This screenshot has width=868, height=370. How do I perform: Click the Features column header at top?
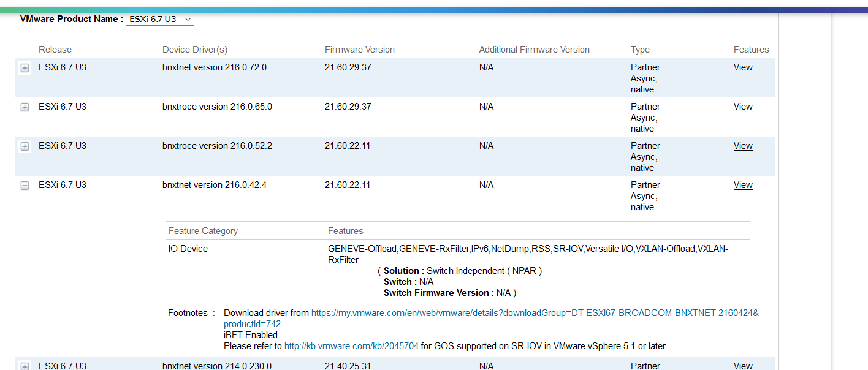click(752, 50)
